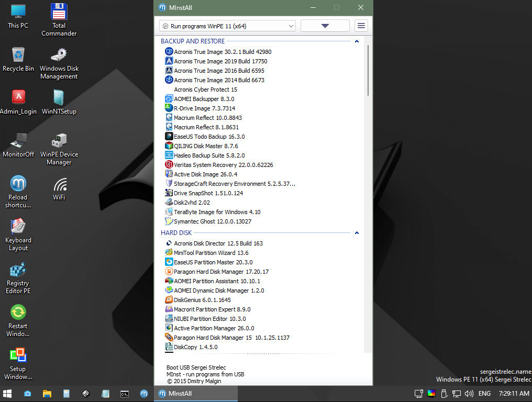Open the Windows Start button
This screenshot has height=402, width=532.
[7, 394]
